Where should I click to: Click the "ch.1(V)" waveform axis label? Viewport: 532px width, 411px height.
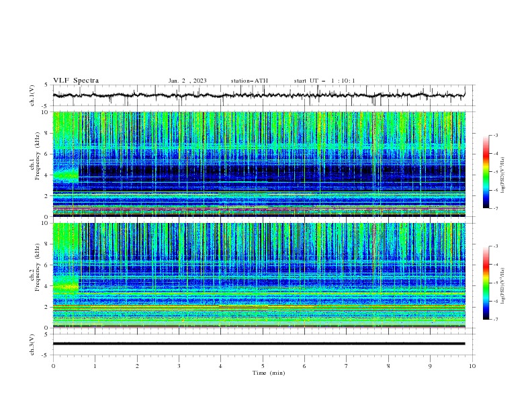pyautogui.click(x=32, y=95)
